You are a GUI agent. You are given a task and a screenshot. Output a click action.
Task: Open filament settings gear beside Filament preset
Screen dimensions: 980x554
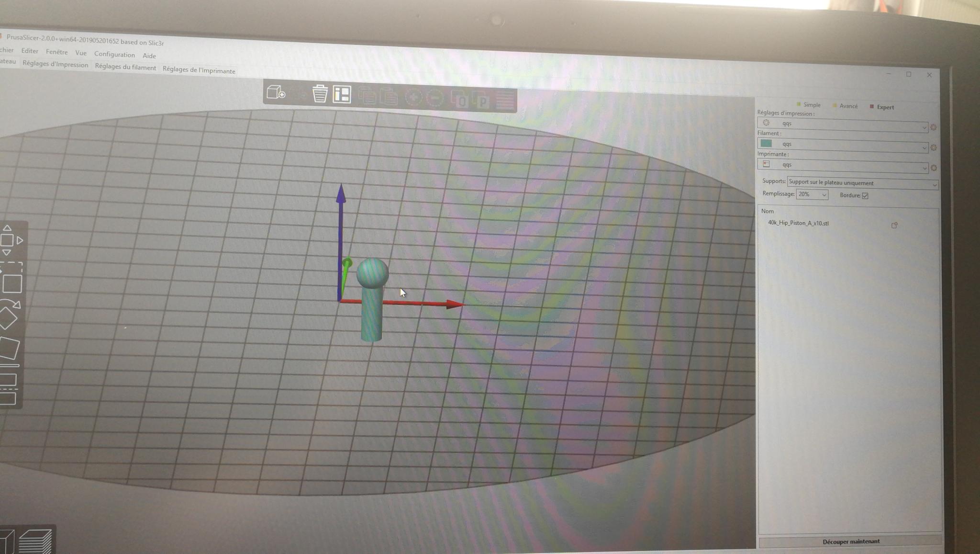tap(934, 147)
